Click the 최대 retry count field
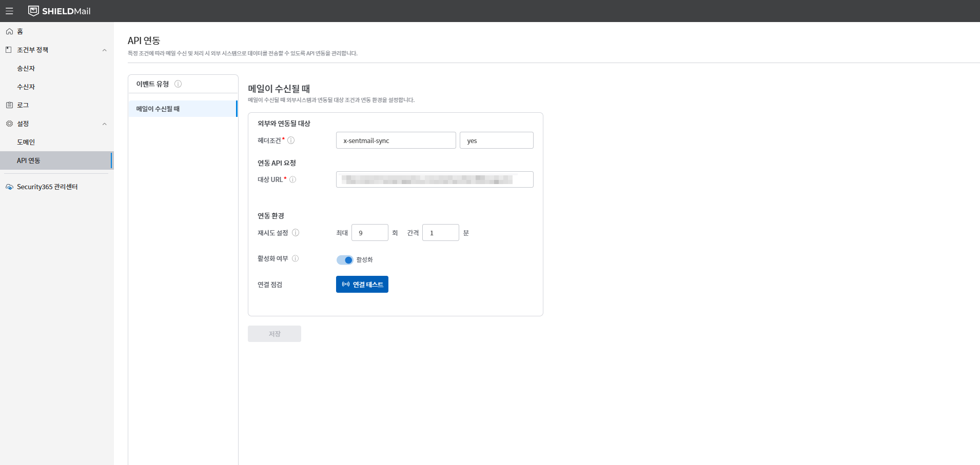 click(370, 233)
